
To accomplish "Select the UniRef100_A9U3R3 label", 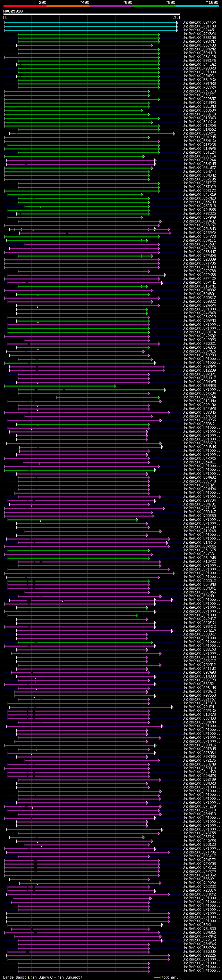I will coord(199,68).
